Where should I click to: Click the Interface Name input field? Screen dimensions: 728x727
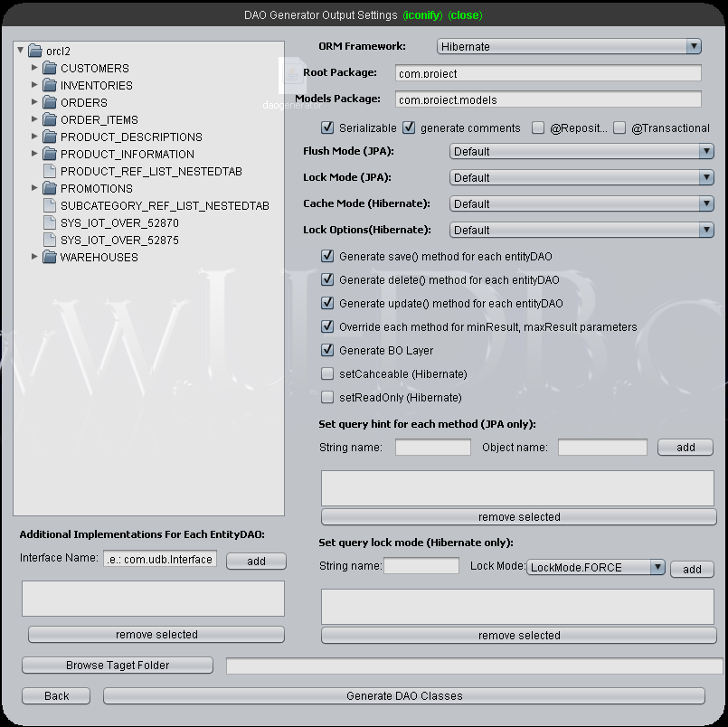[160, 559]
